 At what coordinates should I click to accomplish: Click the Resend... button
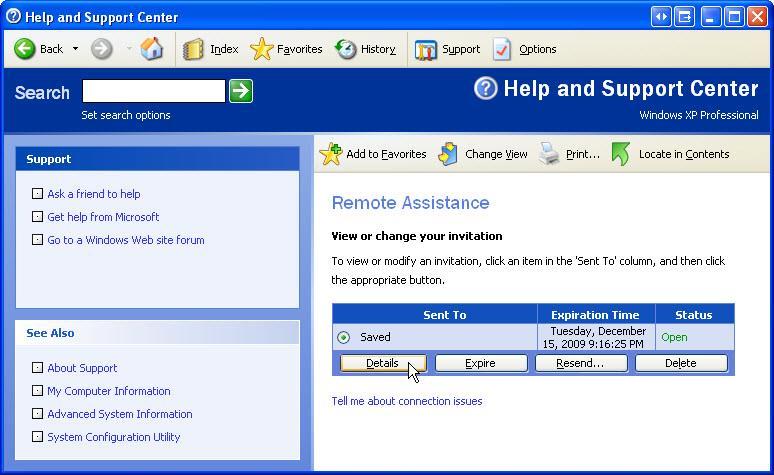coord(581,363)
